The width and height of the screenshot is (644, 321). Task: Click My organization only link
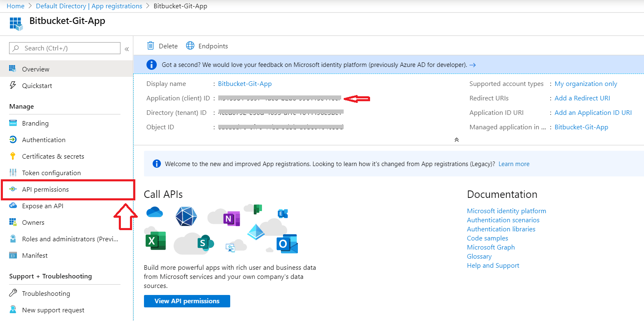586,83
